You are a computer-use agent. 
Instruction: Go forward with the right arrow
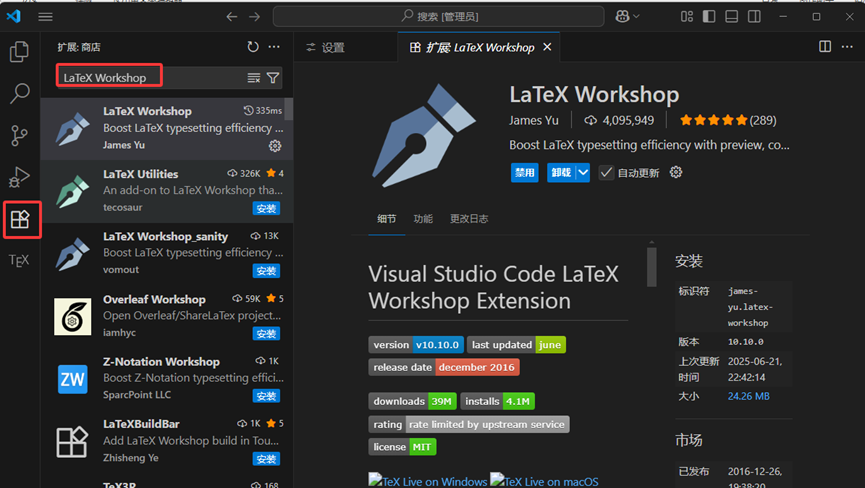[x=254, y=17]
